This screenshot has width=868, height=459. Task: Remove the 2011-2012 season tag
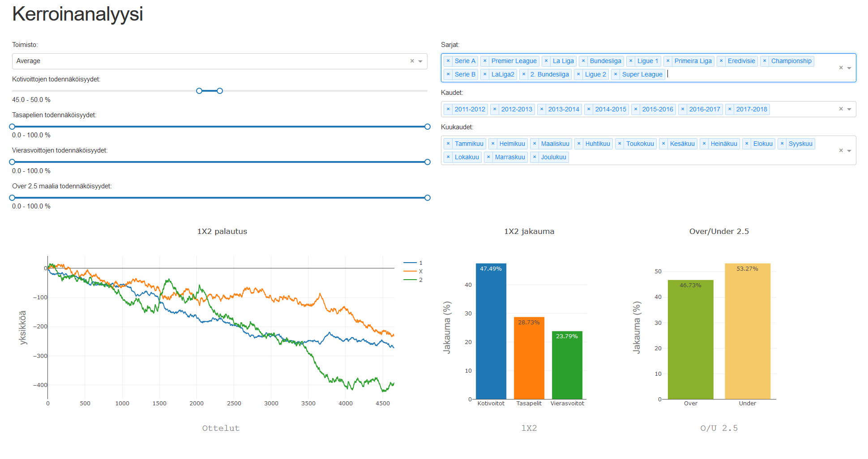[x=448, y=109]
